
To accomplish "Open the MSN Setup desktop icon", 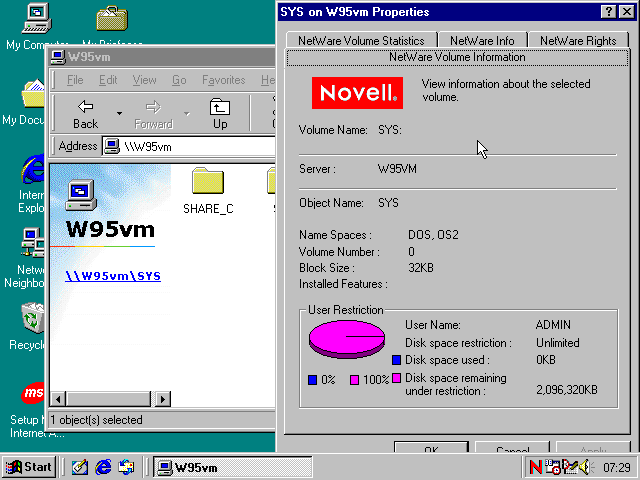I will (x=33, y=393).
